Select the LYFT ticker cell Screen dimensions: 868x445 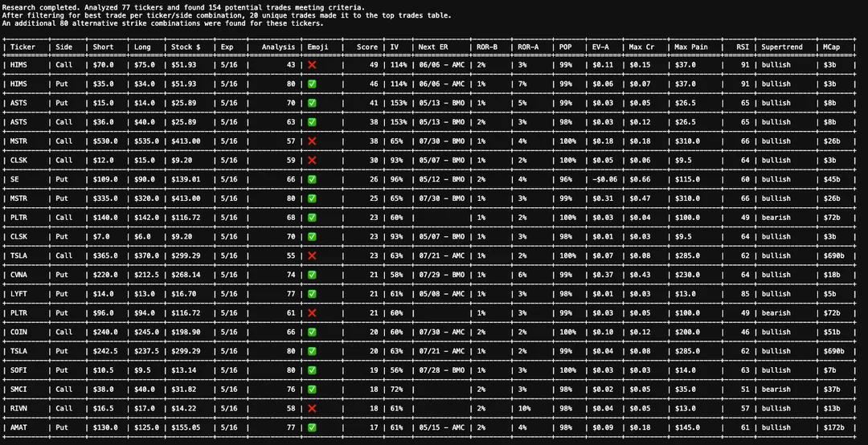pyautogui.click(x=19, y=294)
